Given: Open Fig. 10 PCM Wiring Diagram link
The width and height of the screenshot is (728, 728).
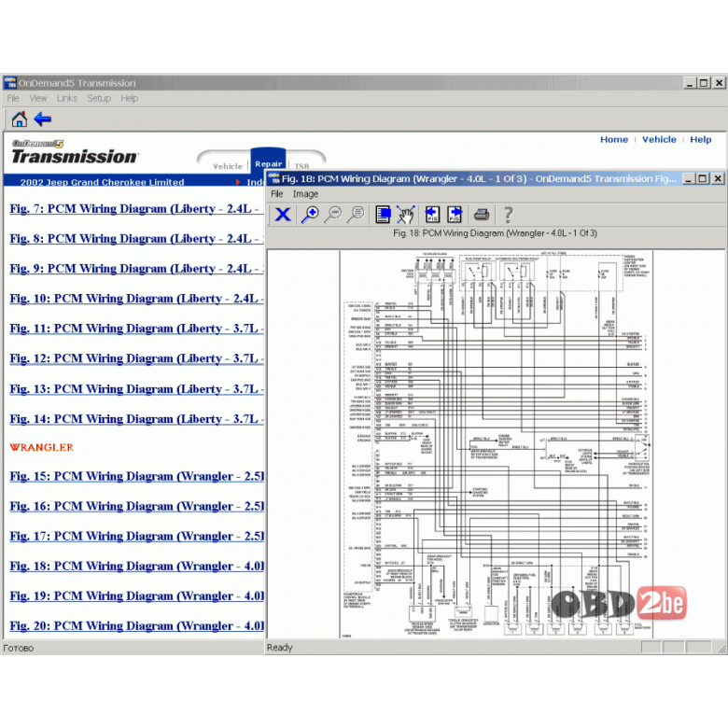Looking at the screenshot, I should tap(136, 299).
